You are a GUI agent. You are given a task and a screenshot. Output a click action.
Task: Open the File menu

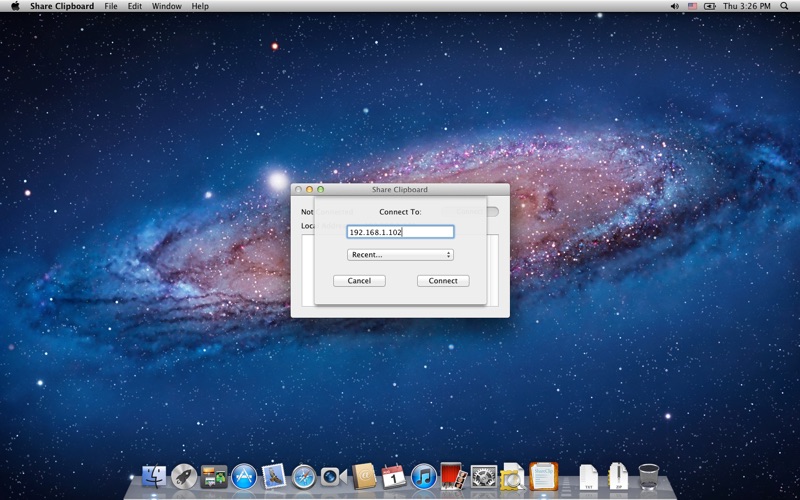(x=111, y=6)
